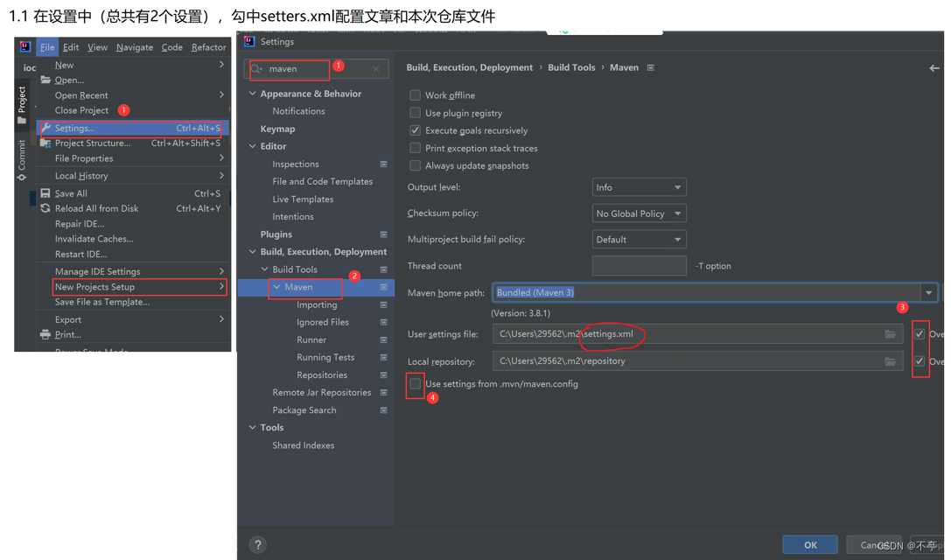Toggle Override checkbox for User settings file
951x560 pixels.
[920, 334]
